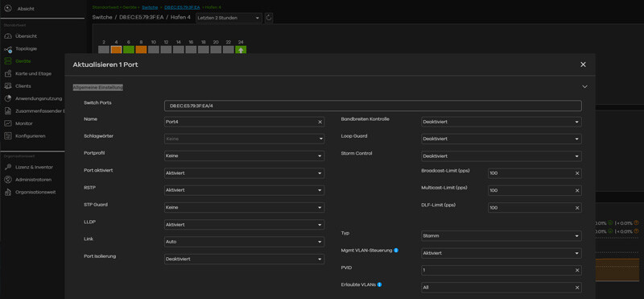
Task: Open the Typ dropdown set to Stamm
Action: [502, 236]
